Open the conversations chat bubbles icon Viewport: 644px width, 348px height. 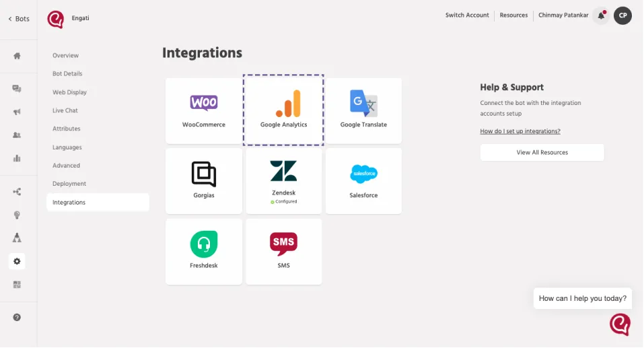(17, 89)
